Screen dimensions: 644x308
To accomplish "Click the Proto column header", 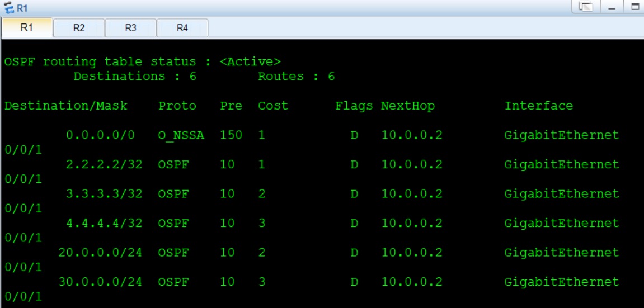I will pyautogui.click(x=177, y=106).
